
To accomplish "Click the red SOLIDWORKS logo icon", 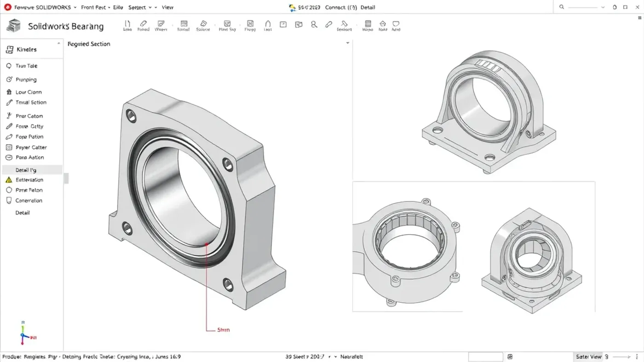I will [7, 7].
